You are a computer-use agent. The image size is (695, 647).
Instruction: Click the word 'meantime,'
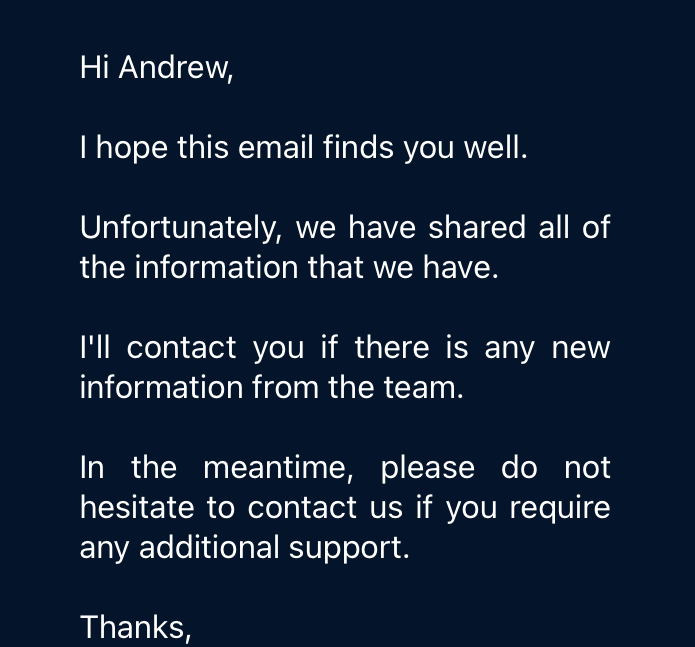coord(278,468)
